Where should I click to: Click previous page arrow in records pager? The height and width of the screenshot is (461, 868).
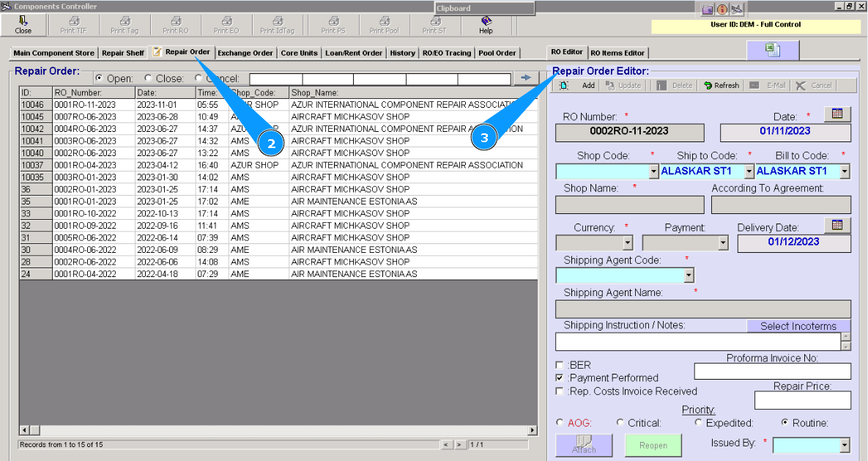[447, 444]
